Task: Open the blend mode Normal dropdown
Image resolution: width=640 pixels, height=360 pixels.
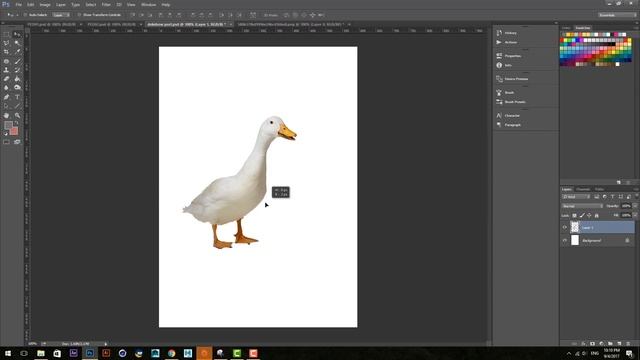Action: tap(582, 206)
